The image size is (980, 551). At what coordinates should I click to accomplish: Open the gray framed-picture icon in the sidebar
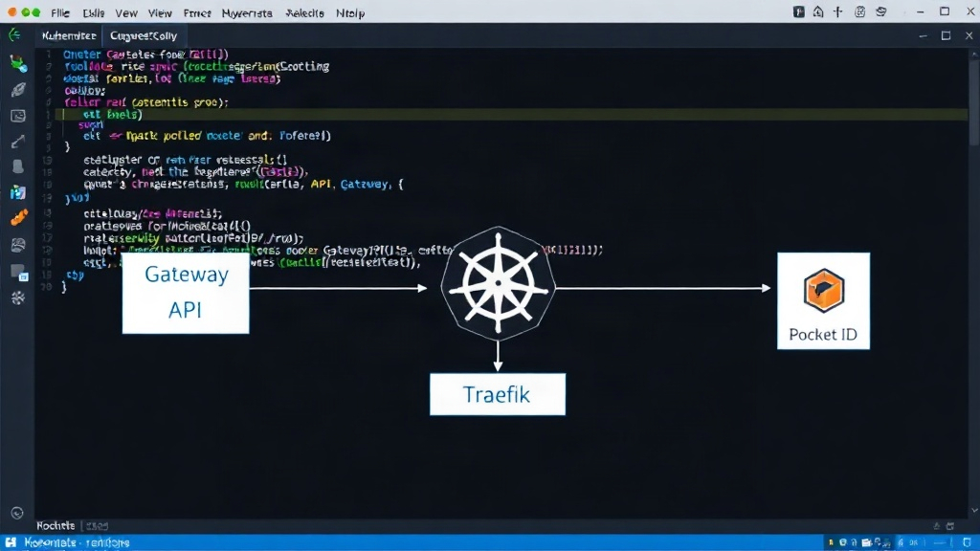[x=18, y=116]
